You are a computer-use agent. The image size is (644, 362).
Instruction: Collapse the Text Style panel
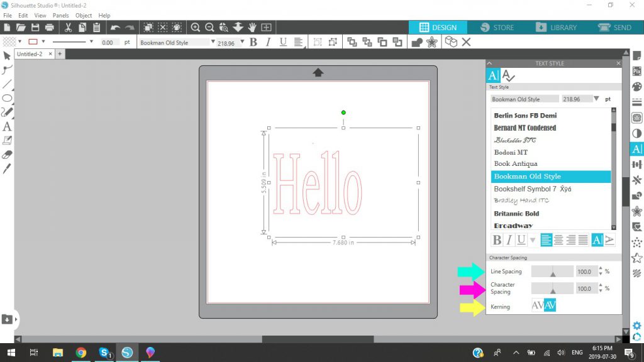pyautogui.click(x=489, y=63)
